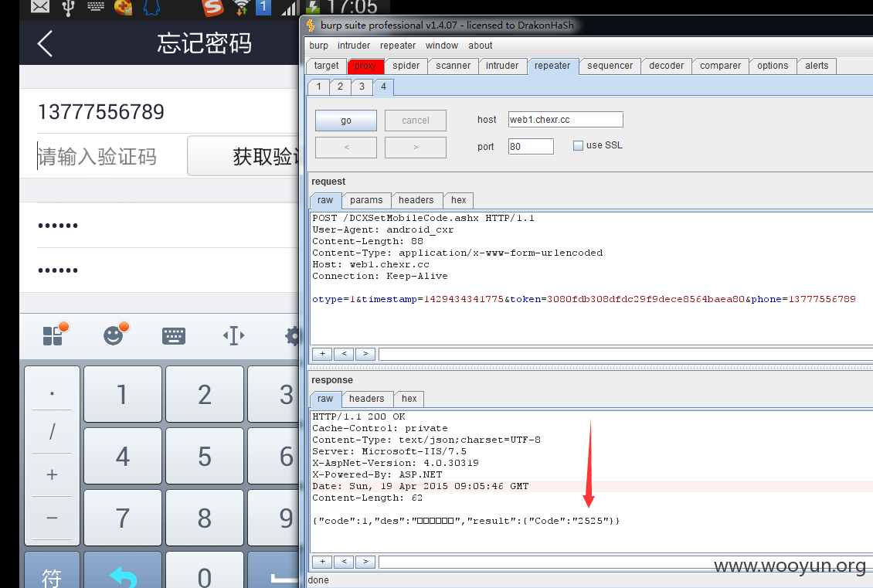Switch to the decoder tab

pos(666,66)
